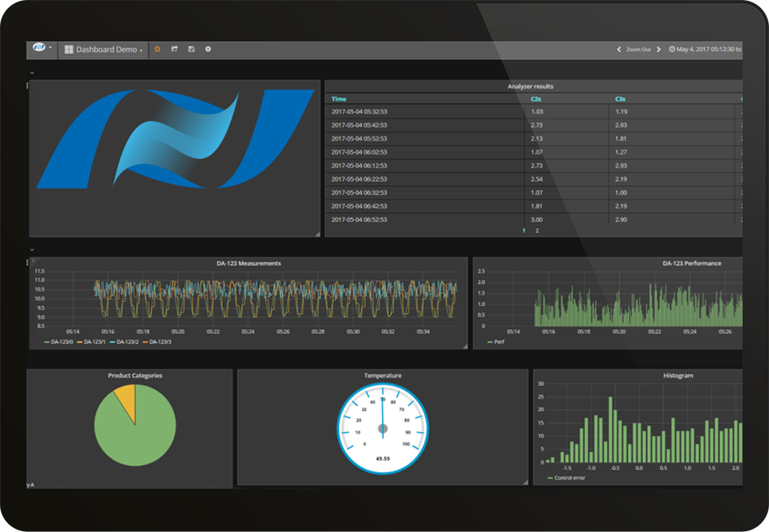Open the time range picker showing May 4, 2017

(x=707, y=50)
